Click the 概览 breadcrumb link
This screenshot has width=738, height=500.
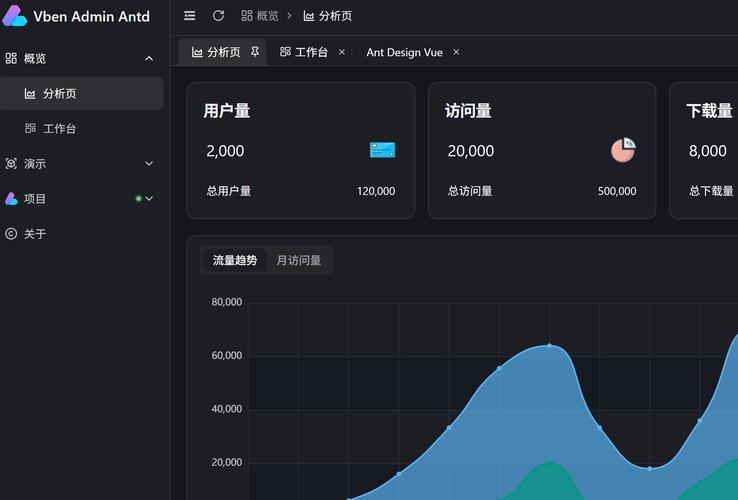[260, 16]
